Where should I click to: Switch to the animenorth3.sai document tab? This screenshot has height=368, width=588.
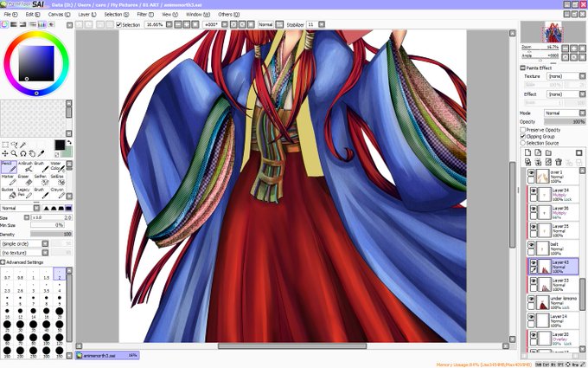point(107,355)
